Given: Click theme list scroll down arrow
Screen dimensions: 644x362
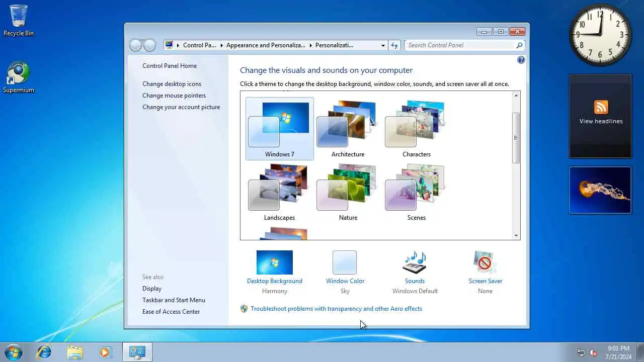Looking at the screenshot, I should (x=516, y=236).
